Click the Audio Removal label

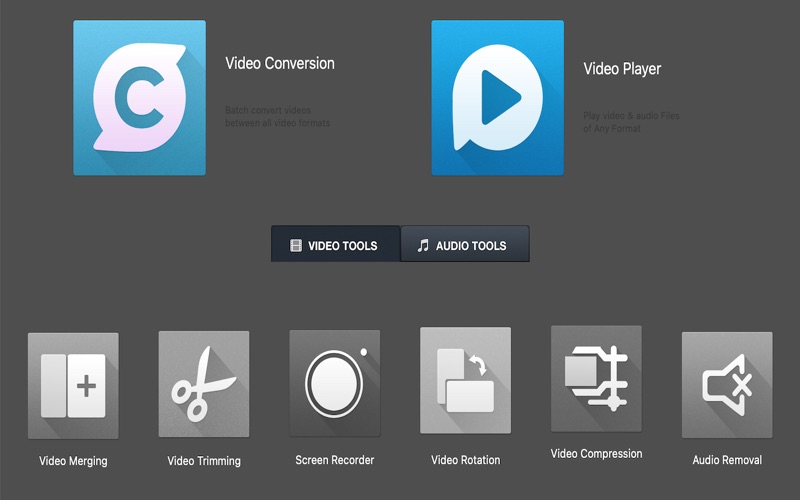coord(727,460)
